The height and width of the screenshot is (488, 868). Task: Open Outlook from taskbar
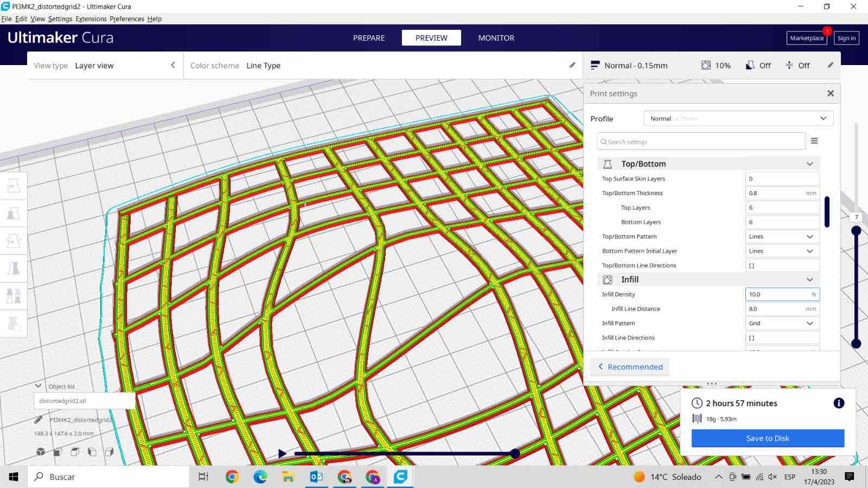coord(316,477)
